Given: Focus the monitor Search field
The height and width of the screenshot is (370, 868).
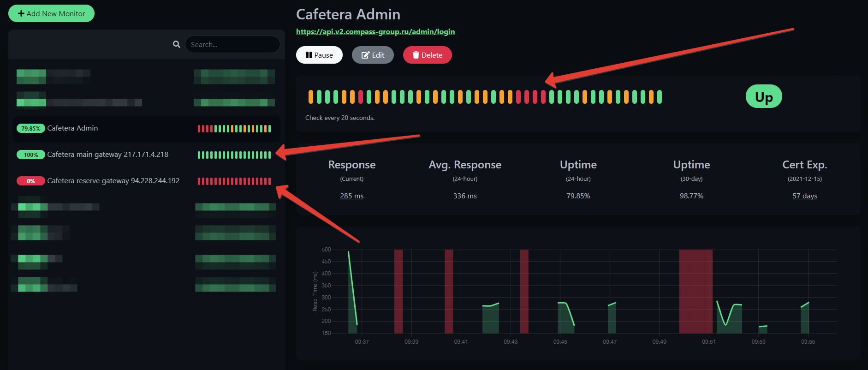Looking at the screenshot, I should click(232, 44).
